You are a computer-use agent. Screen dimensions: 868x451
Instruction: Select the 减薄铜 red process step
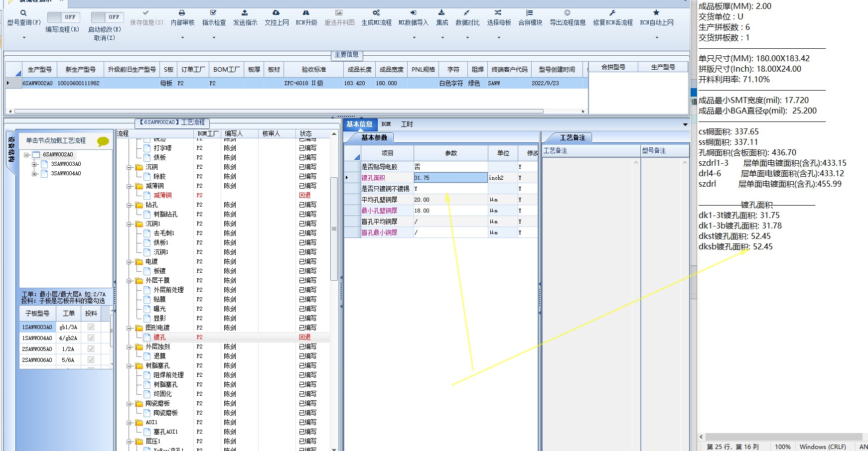pos(162,196)
